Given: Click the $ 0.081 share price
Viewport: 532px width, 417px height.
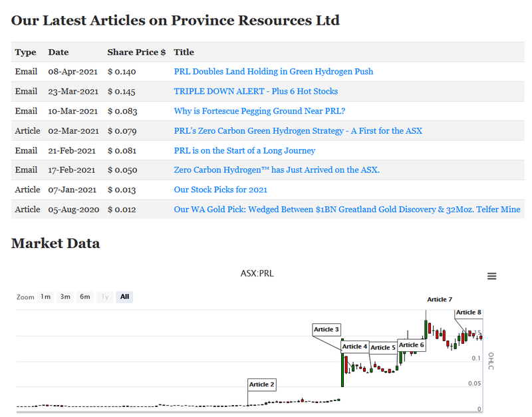Looking at the screenshot, I should [122, 151].
